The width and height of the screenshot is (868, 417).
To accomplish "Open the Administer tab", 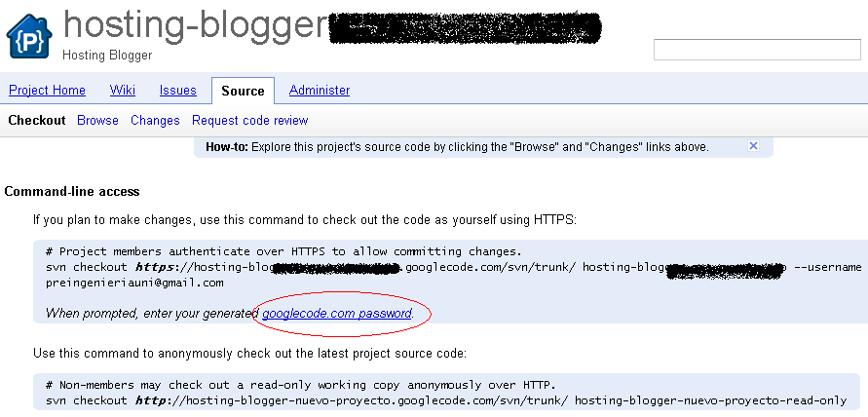I will pos(320,91).
